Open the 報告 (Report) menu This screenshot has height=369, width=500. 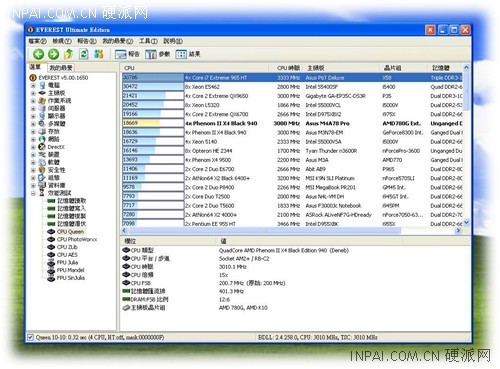[87, 41]
